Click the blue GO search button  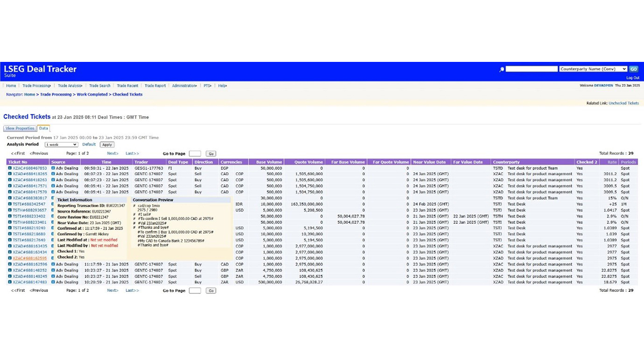pos(634,69)
